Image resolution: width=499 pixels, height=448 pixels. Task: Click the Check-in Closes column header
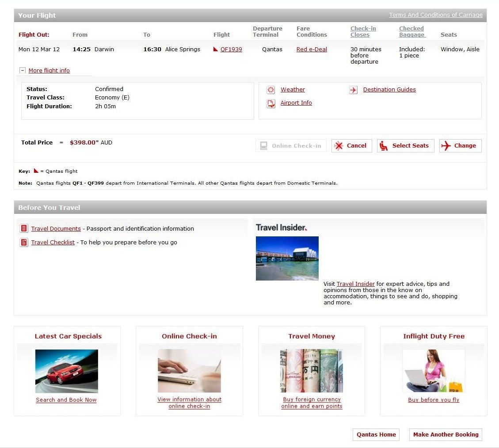[x=363, y=31]
